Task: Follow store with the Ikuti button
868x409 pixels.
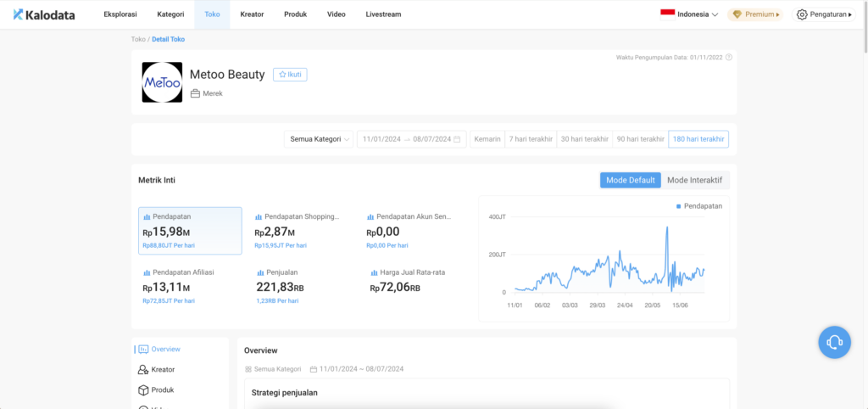Action: 290,75
